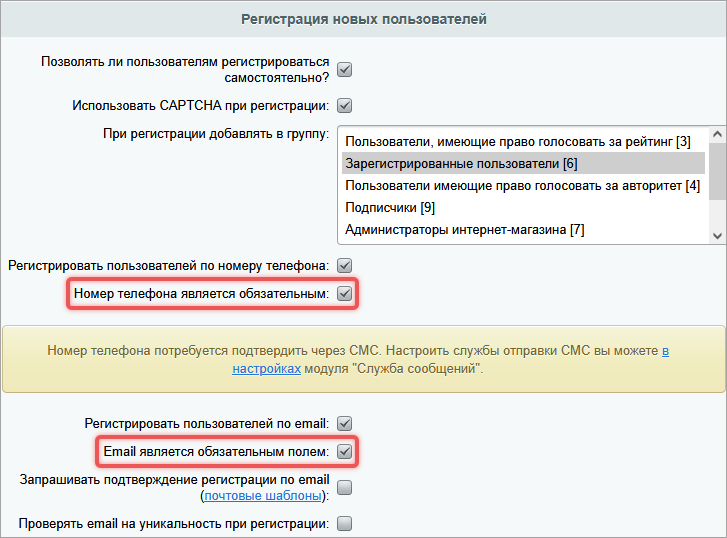The height and width of the screenshot is (538, 727).
Task: Click the Регистрация новых пользователей section header
Action: [x=363, y=19]
